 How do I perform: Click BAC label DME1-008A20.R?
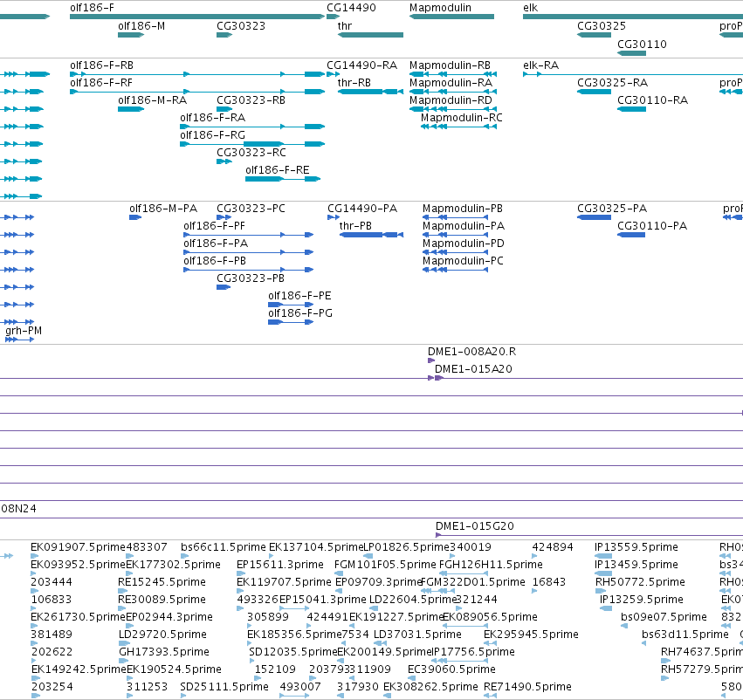[x=472, y=352]
